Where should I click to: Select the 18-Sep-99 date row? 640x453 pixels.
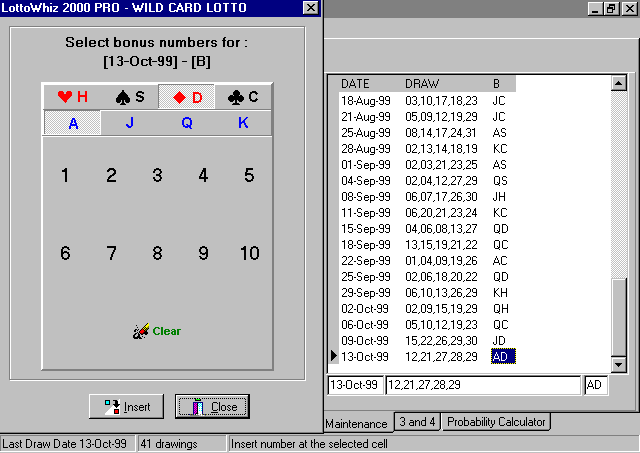(x=366, y=245)
